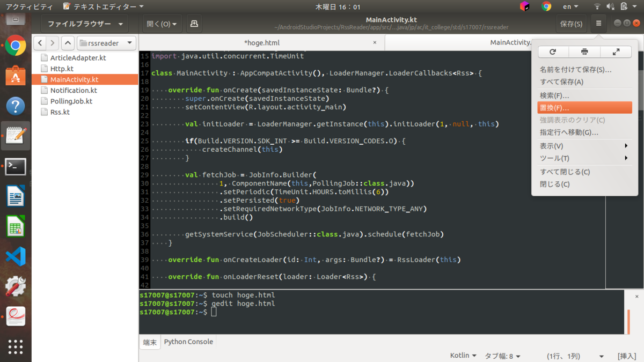Image resolution: width=644 pixels, height=362 pixels.
Task: Expand the 表示(V) submenu
Action: click(x=584, y=146)
